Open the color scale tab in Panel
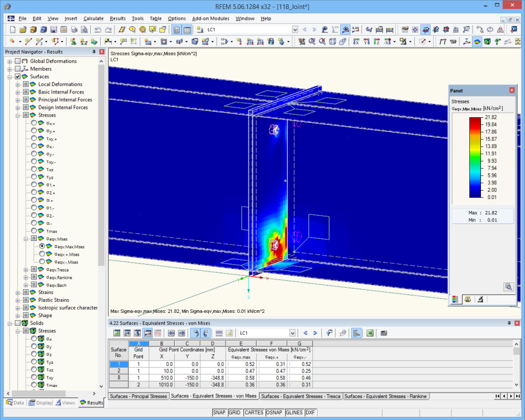This screenshot has width=525, height=420. tap(455, 299)
